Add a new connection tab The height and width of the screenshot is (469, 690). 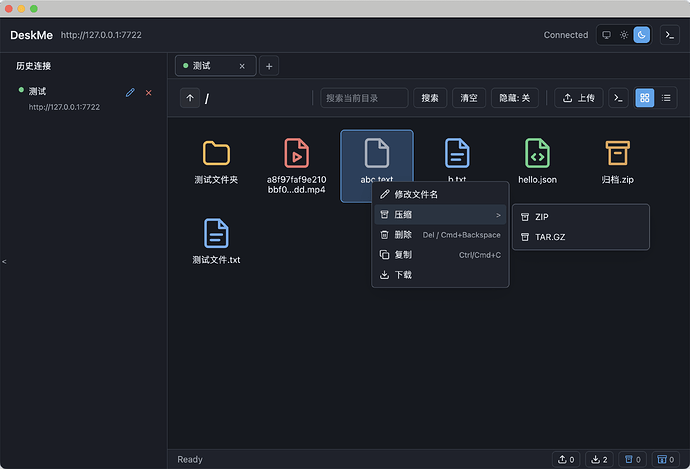tap(269, 66)
